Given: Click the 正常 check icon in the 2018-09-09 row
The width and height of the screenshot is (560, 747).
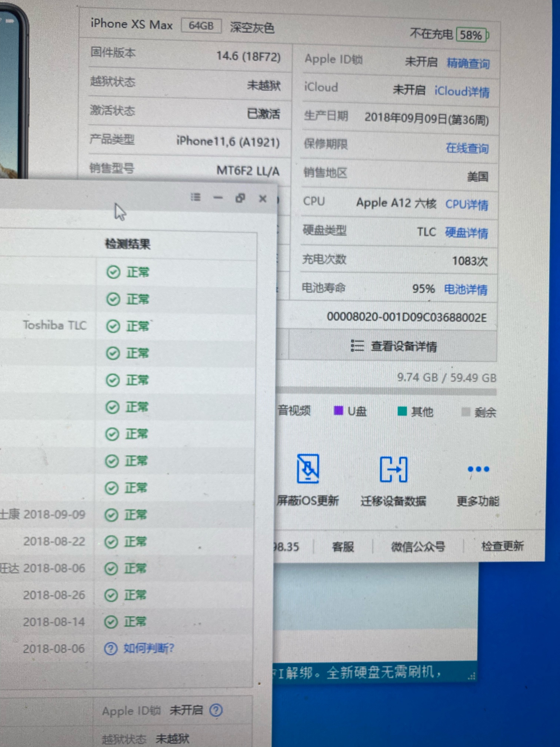Looking at the screenshot, I should (x=111, y=515).
